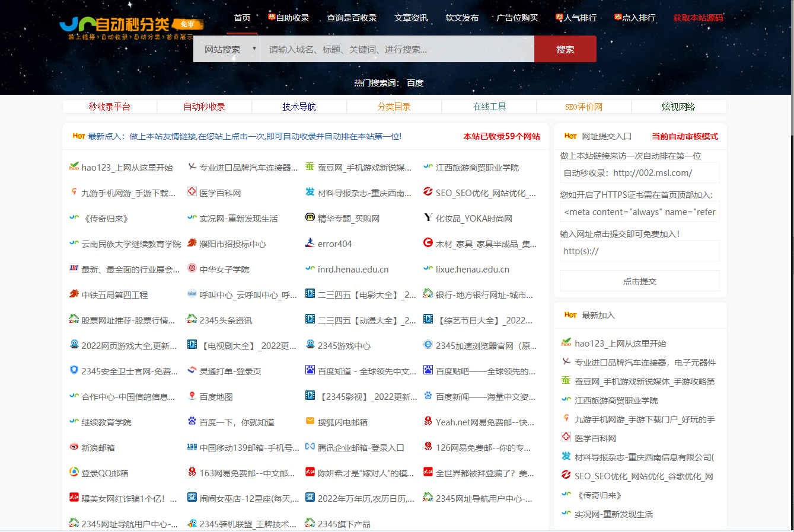Click the SEO_SEO优化 favicon in main list
This screenshot has width=794, height=532.
click(x=428, y=193)
